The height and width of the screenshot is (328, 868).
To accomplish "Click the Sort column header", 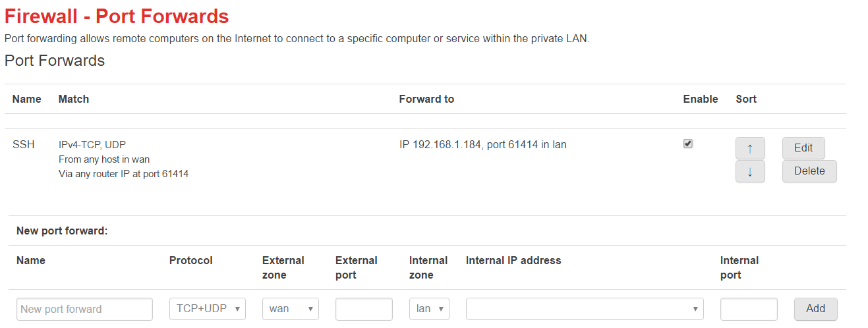I will tap(746, 99).
